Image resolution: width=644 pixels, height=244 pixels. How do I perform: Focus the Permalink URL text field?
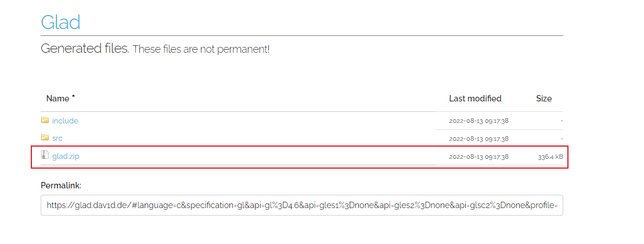point(301,205)
